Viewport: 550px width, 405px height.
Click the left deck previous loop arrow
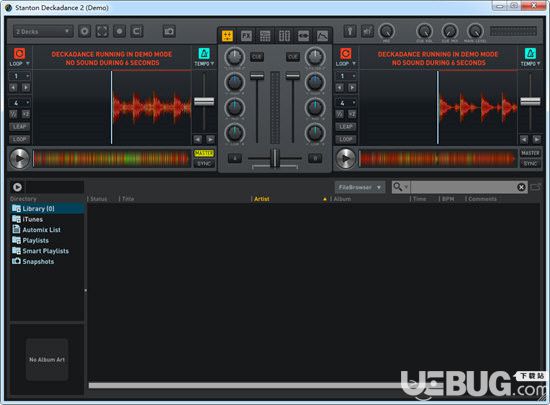(x=13, y=88)
